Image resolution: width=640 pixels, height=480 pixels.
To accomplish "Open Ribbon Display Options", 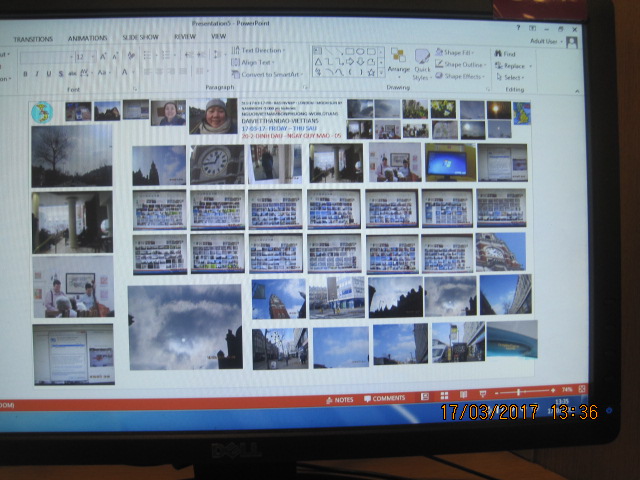I will click(532, 28).
